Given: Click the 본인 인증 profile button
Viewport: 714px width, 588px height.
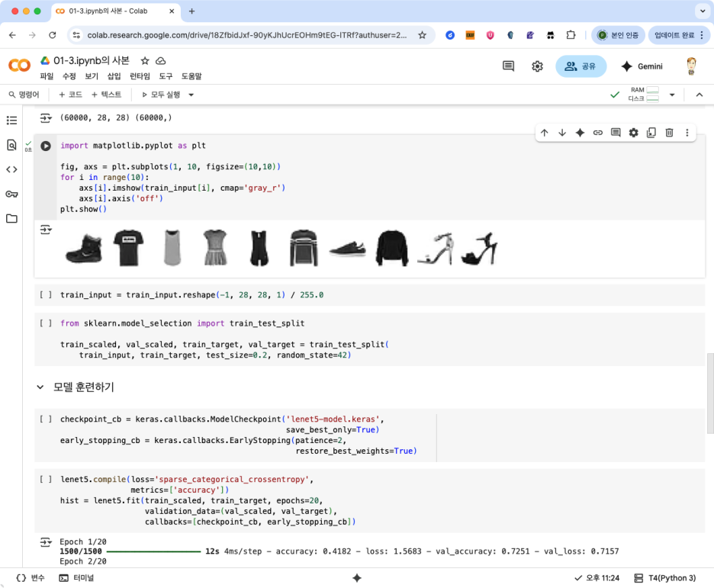Looking at the screenshot, I should (619, 35).
